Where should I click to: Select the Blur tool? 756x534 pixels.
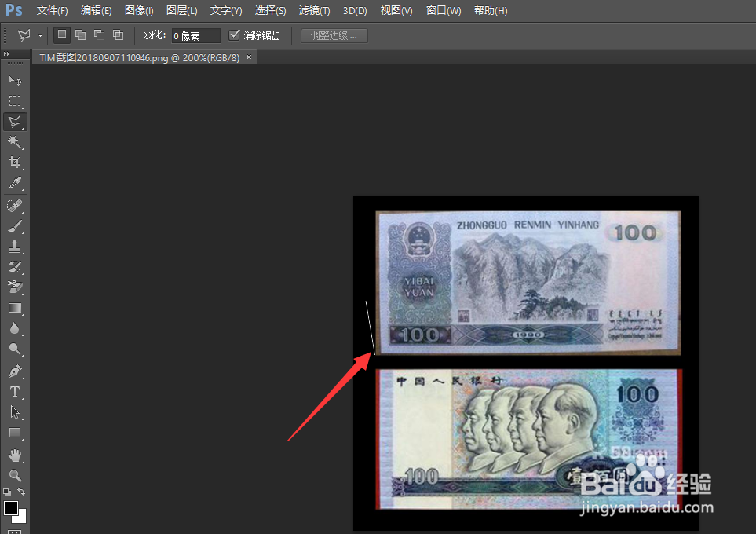click(14, 328)
